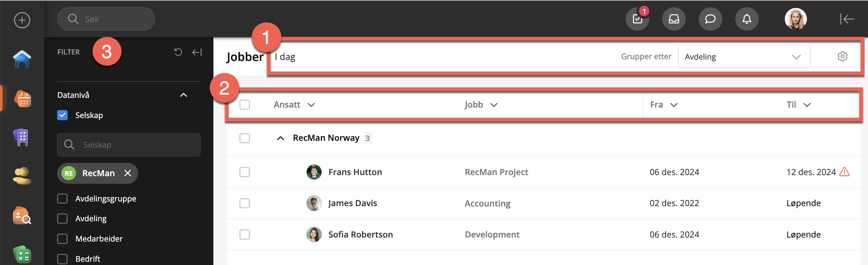Collapse the Datanivå section
Image resolution: width=868 pixels, height=265 pixels.
coord(184,95)
